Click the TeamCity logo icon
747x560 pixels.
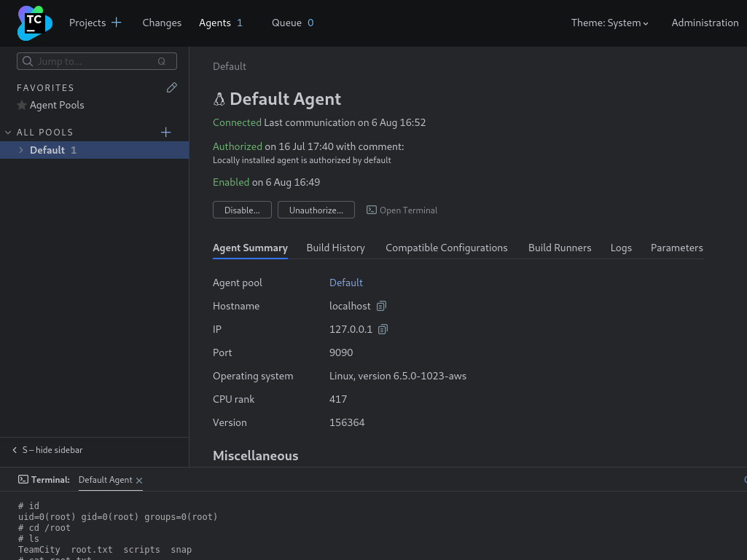pos(34,23)
